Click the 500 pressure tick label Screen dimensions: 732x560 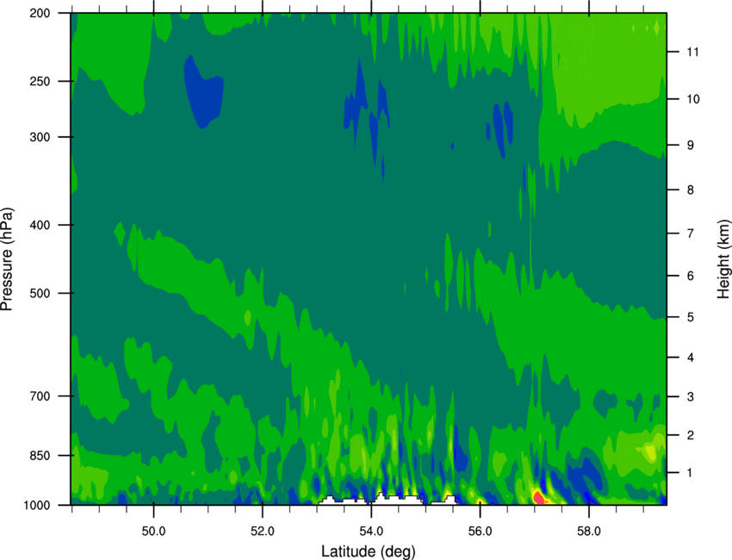click(x=40, y=293)
